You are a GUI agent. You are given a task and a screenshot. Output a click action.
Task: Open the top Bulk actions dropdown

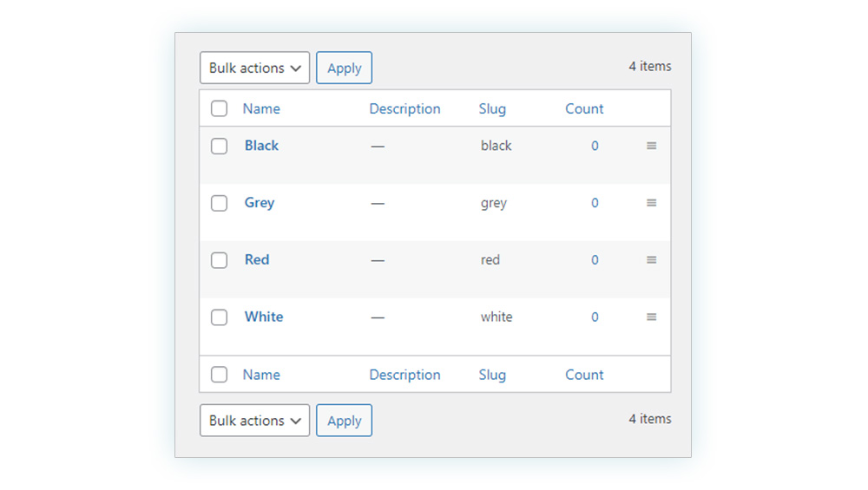click(x=254, y=68)
